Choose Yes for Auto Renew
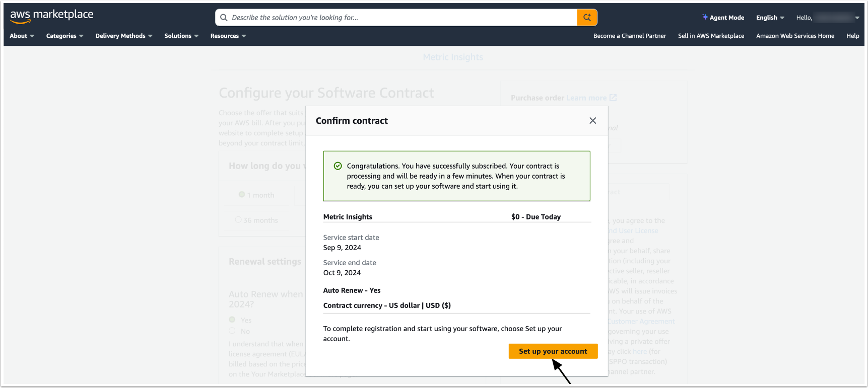 [232, 320]
